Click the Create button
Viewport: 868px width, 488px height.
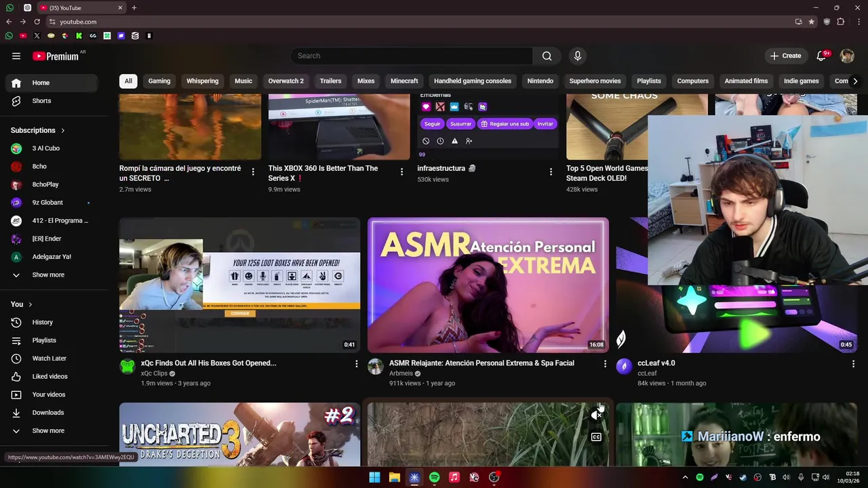(785, 56)
